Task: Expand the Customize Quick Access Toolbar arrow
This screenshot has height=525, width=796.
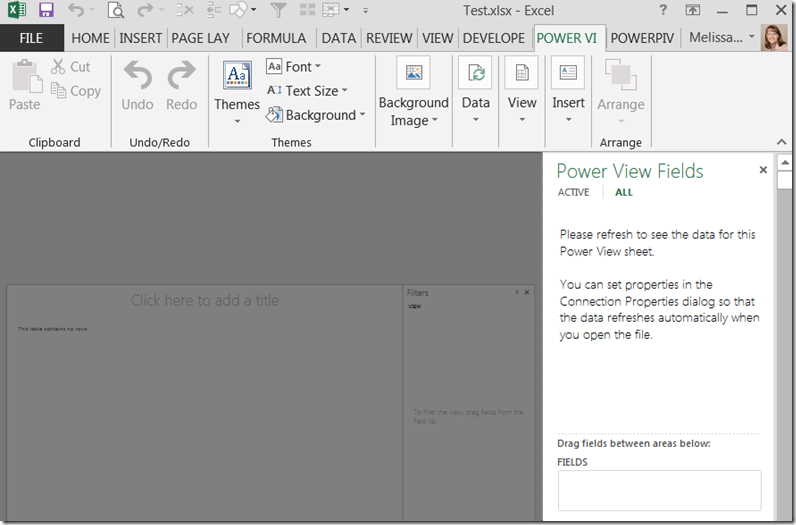Action: pyautogui.click(x=365, y=10)
